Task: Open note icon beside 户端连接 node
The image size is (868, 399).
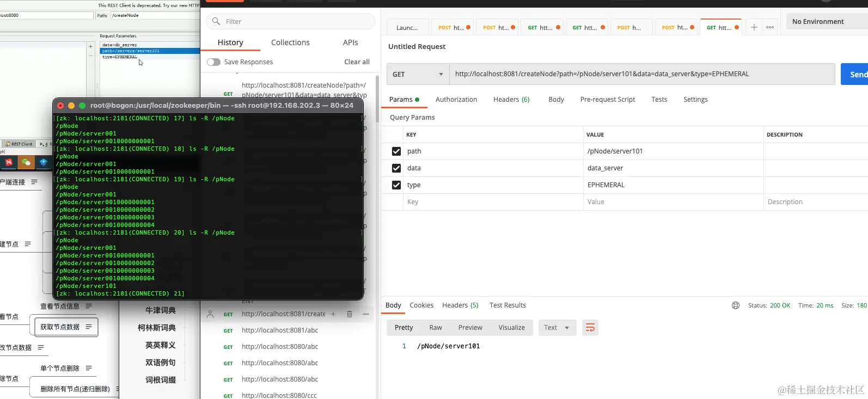Action: point(34,182)
